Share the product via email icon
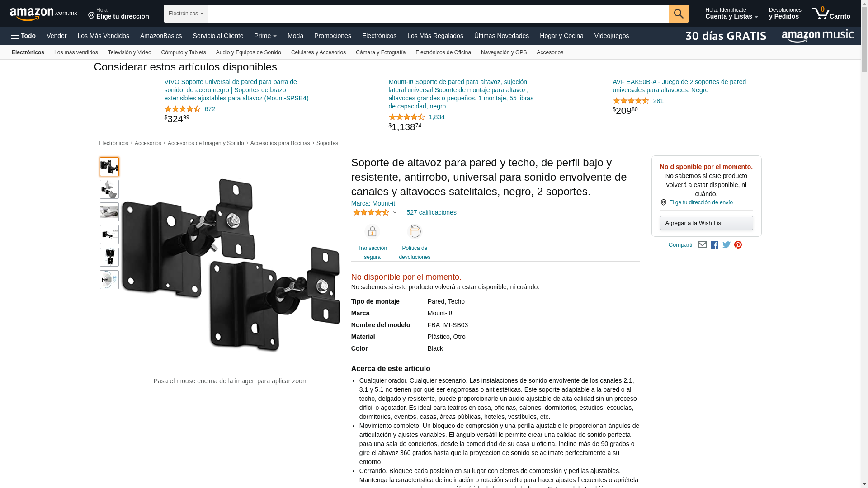This screenshot has width=868, height=488. (702, 245)
